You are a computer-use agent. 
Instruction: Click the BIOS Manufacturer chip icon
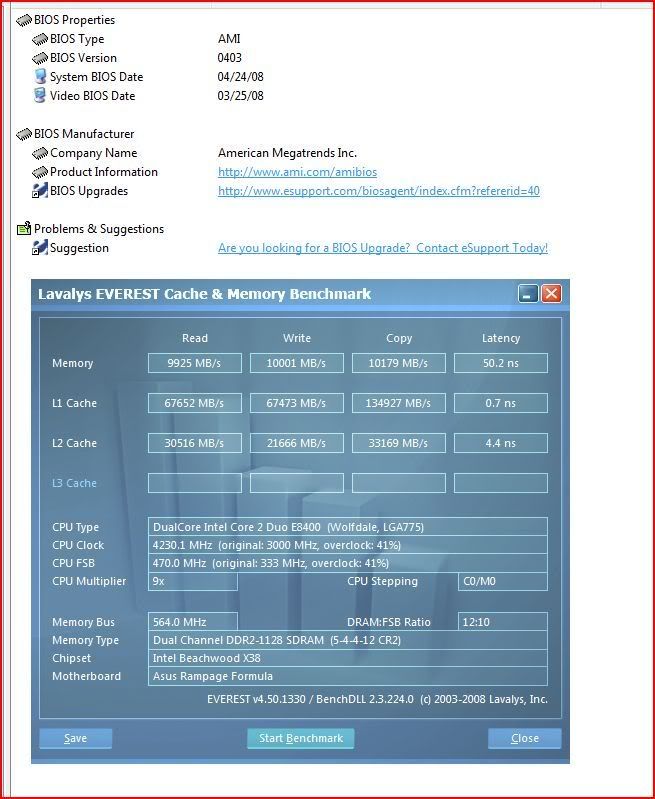(24, 134)
